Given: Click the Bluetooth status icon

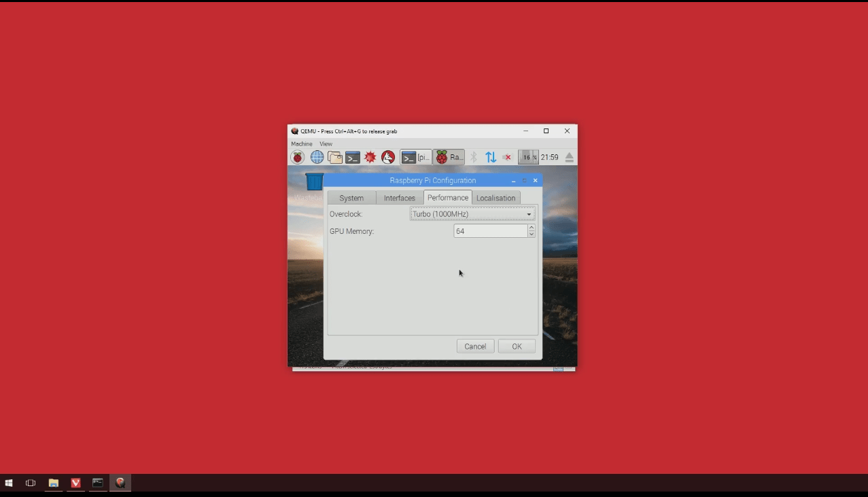Looking at the screenshot, I should (474, 157).
